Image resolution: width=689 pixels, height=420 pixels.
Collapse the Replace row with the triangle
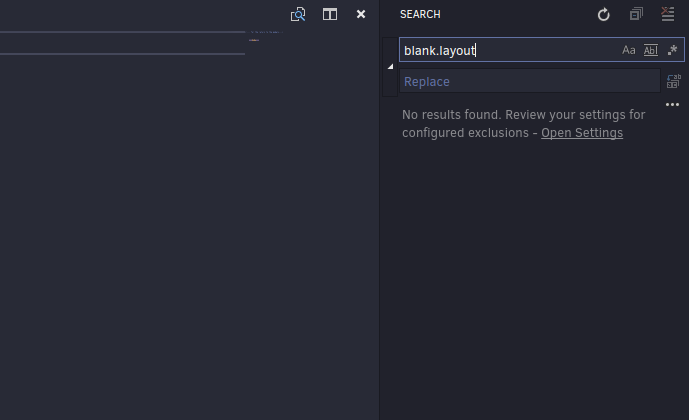click(x=390, y=67)
